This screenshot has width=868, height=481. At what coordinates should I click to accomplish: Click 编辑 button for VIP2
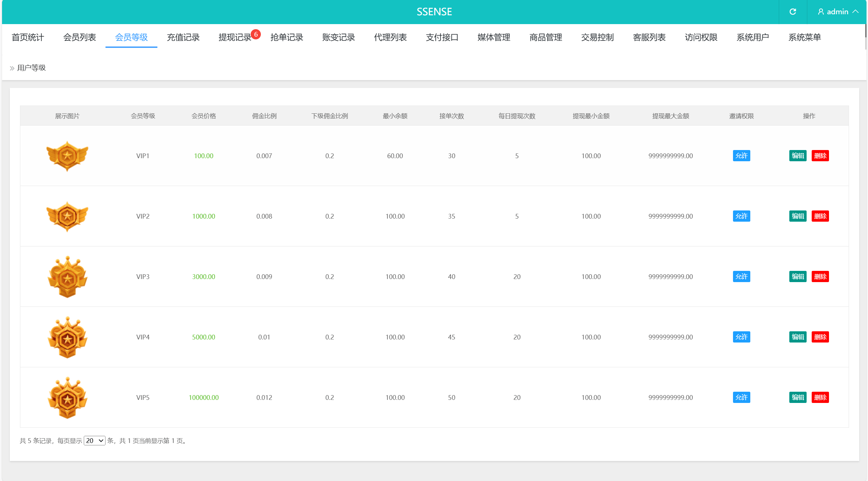click(x=797, y=216)
